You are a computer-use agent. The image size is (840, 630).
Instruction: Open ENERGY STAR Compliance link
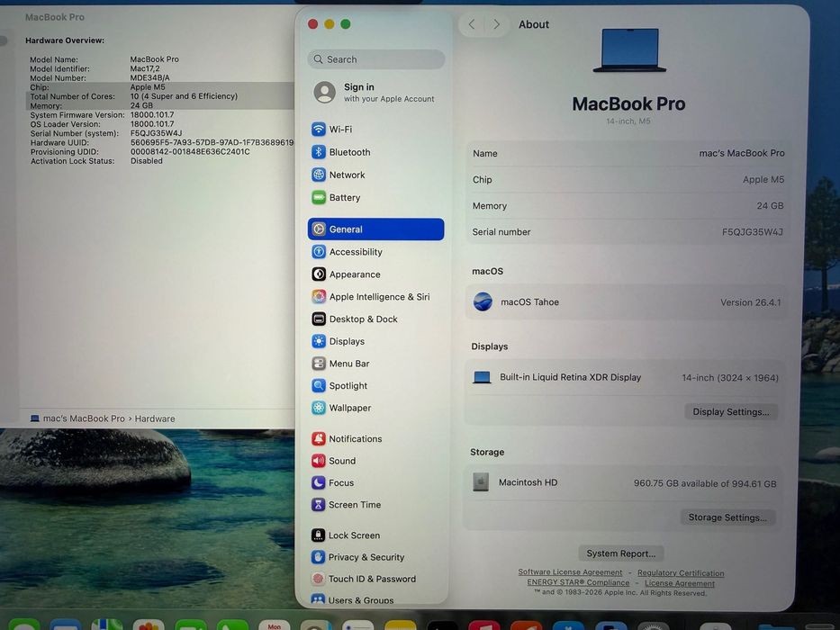[578, 582]
